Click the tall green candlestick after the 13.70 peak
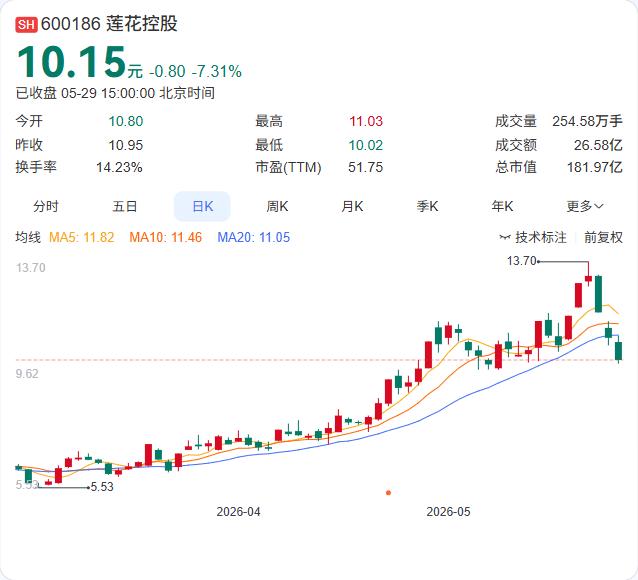Screen dimensions: 638x580 (x=598, y=294)
